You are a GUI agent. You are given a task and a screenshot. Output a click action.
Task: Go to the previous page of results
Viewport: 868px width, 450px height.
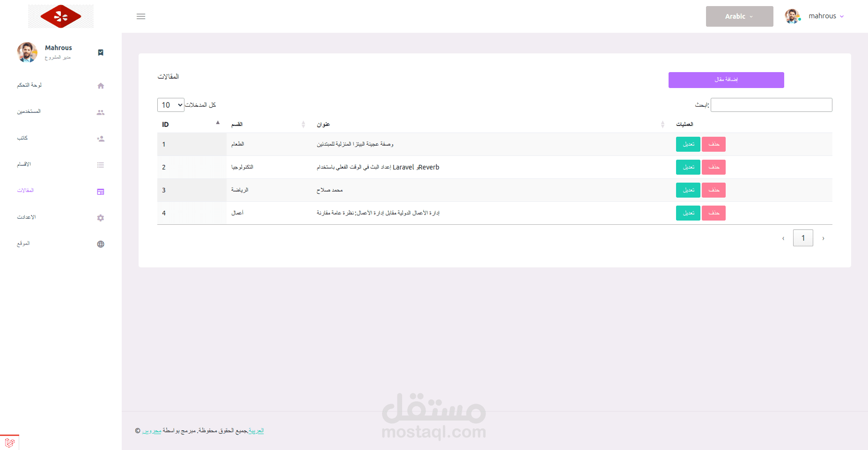tap(783, 238)
